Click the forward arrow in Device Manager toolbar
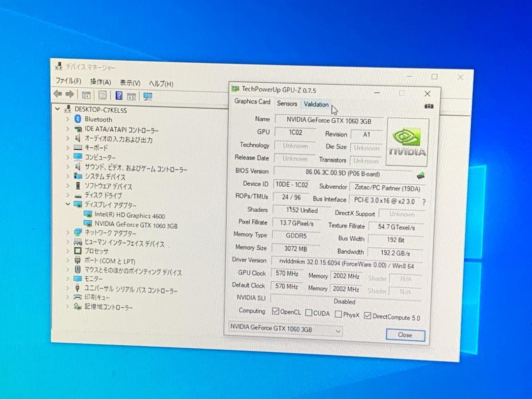The width and height of the screenshot is (532, 399). (69, 94)
